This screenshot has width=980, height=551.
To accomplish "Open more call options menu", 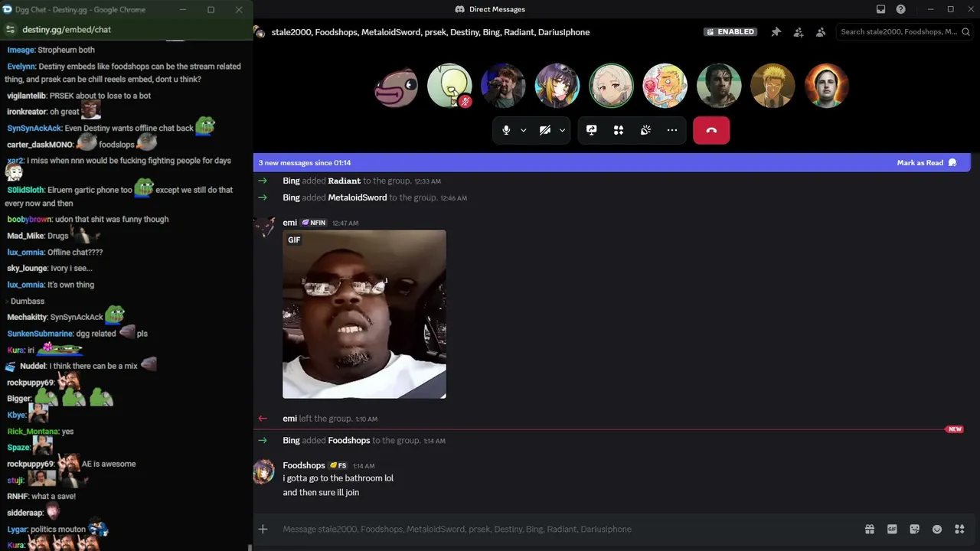I will (x=672, y=130).
